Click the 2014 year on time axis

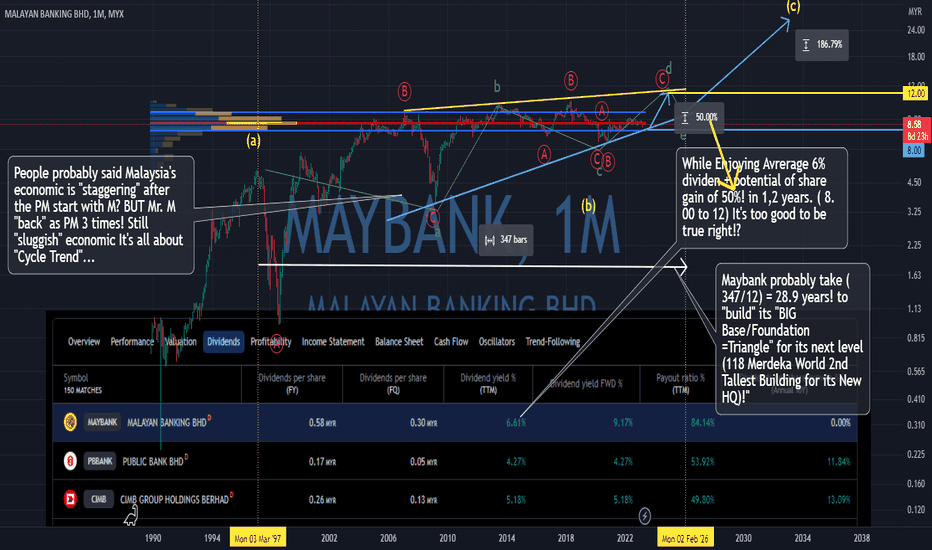coord(506,538)
